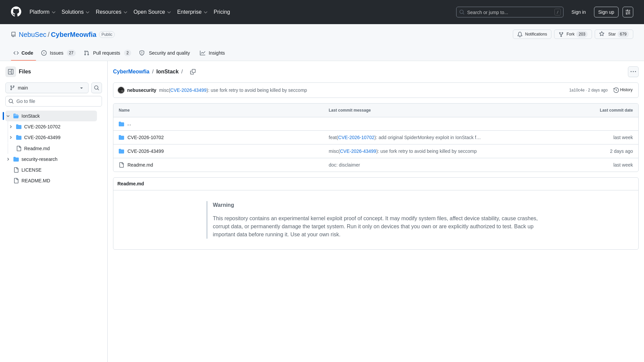Click CyberMeowfia in the breadcrumb path
Viewport: 644px width, 362px height.
click(131, 72)
